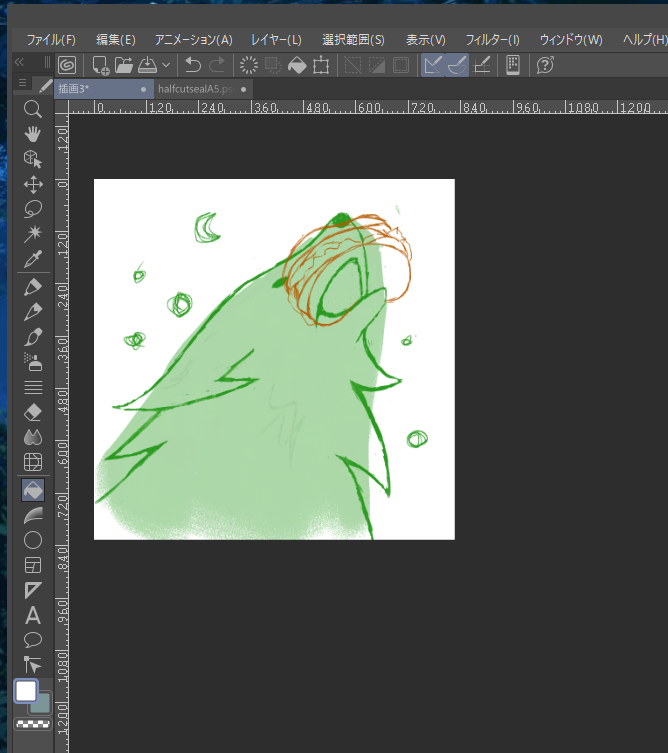The height and width of the screenshot is (753, 668).
Task: Select the Decoration lines tool
Action: tap(33, 387)
